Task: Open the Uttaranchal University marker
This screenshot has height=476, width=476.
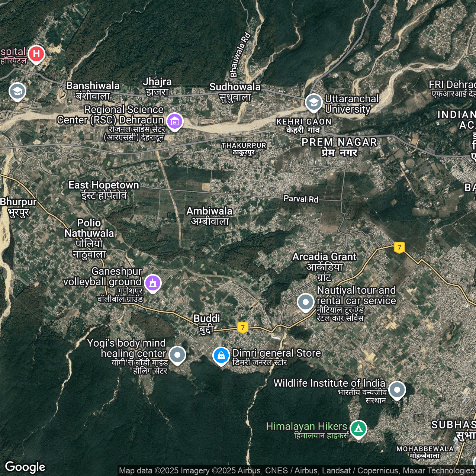Action: [x=313, y=102]
